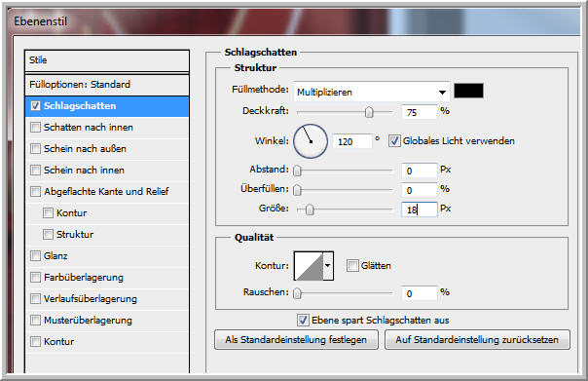Expand the Kontur curve dropdown arrow

[328, 266]
